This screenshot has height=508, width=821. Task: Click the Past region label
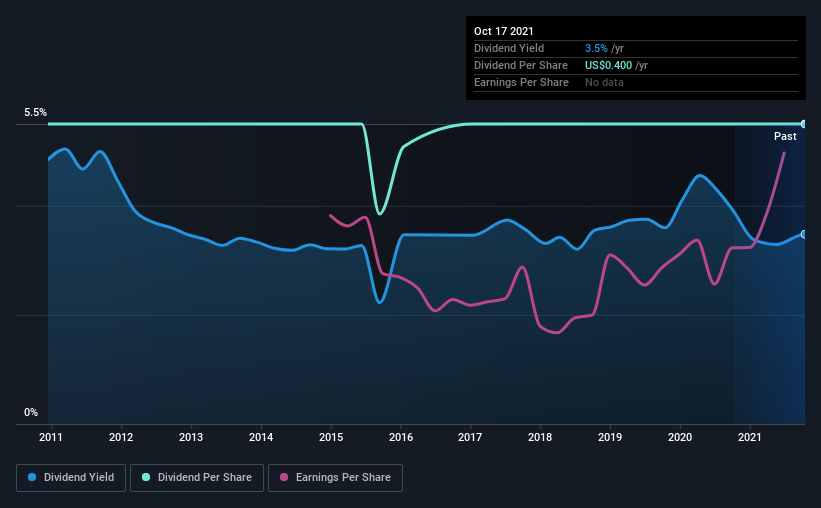coord(785,137)
